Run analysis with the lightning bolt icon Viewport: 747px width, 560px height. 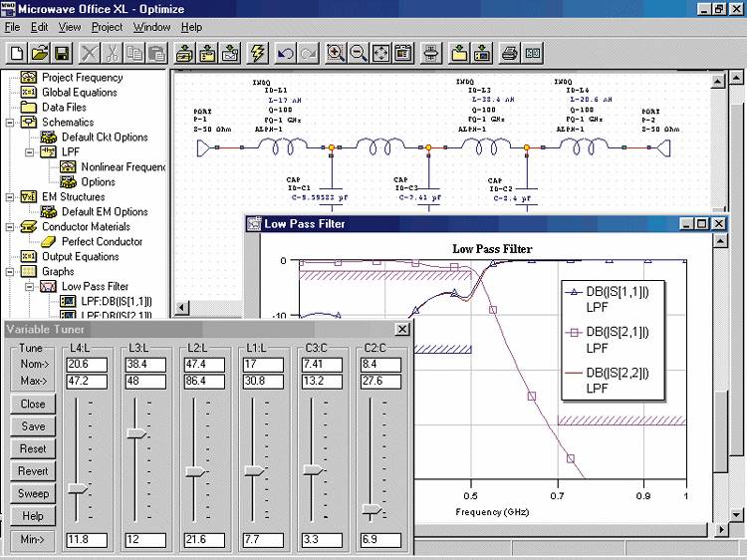[x=257, y=53]
